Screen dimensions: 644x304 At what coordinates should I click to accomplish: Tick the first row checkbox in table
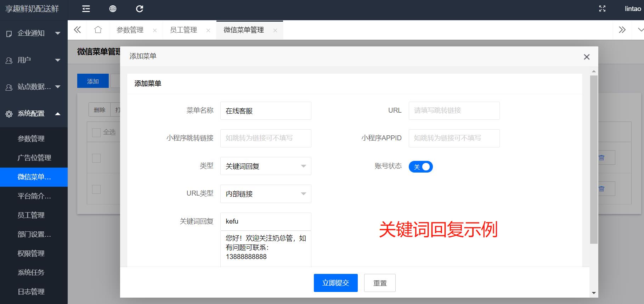coord(96,158)
